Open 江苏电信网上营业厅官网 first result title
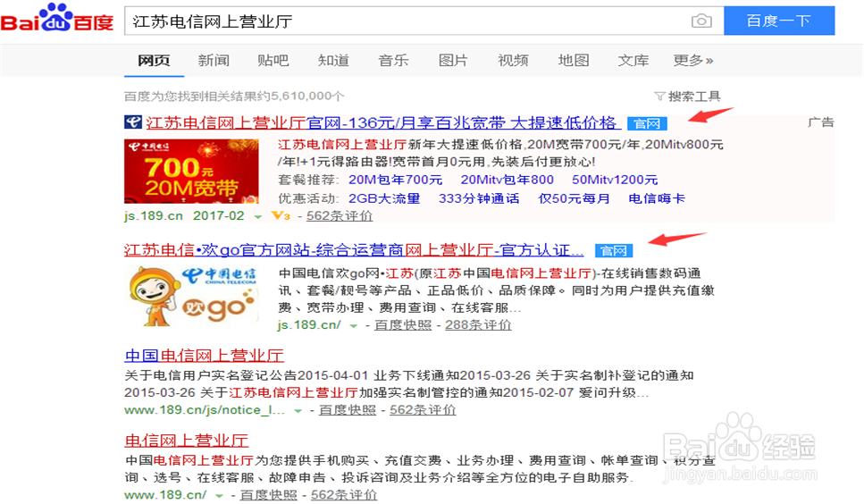Image resolution: width=864 pixels, height=504 pixels. point(383,122)
